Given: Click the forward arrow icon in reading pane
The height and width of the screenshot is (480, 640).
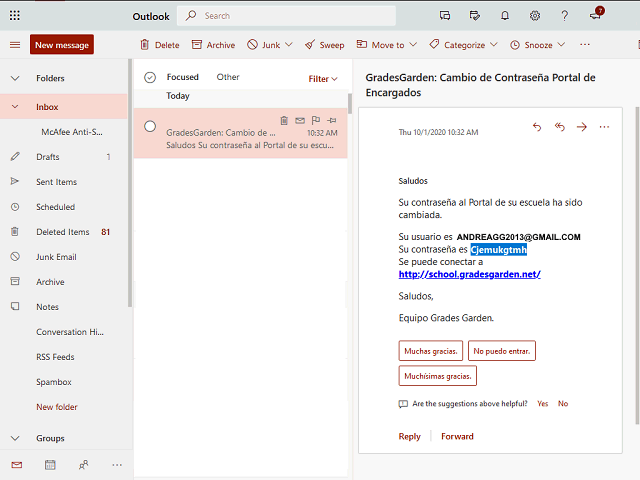Looking at the screenshot, I should click(582, 127).
